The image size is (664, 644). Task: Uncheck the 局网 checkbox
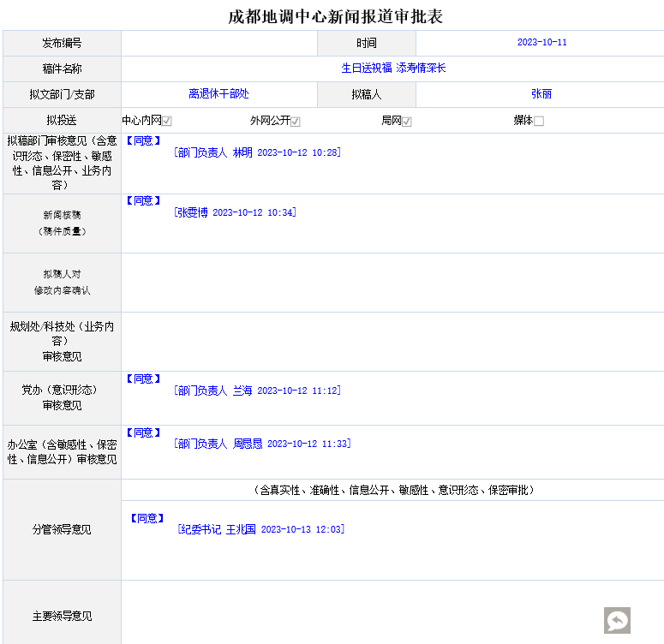407,122
